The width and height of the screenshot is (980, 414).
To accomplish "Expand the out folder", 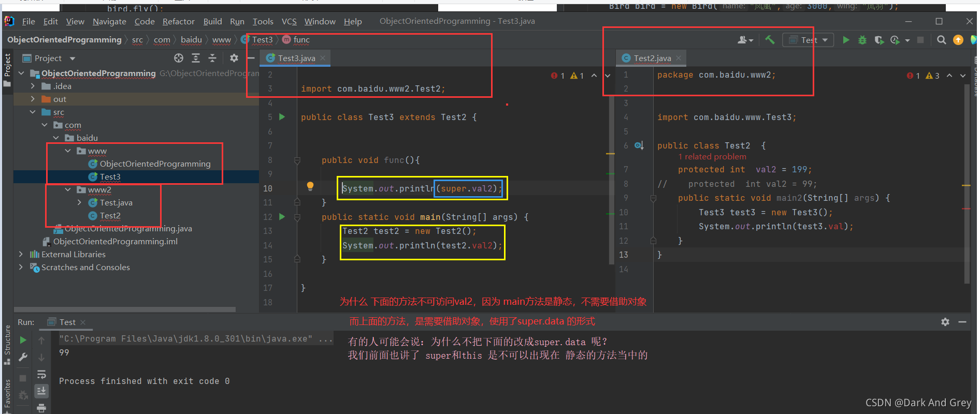I will coord(33,99).
